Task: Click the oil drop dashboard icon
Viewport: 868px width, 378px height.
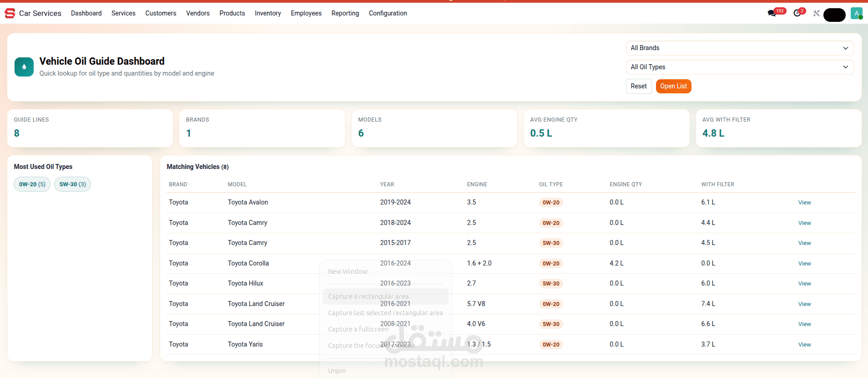Action: coord(24,67)
